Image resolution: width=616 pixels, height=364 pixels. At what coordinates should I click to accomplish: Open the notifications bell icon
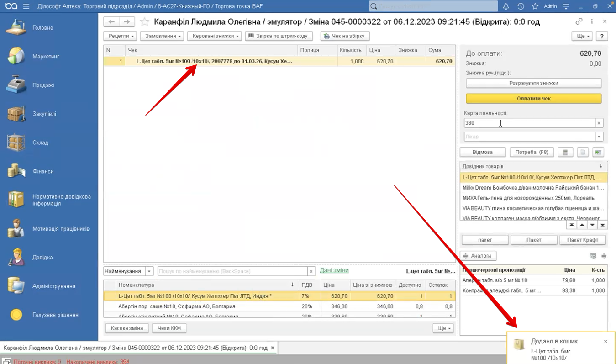click(506, 6)
